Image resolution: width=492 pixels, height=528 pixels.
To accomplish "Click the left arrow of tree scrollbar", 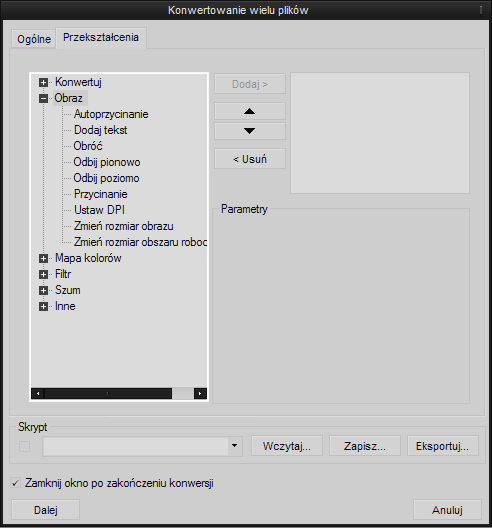I will [38, 393].
